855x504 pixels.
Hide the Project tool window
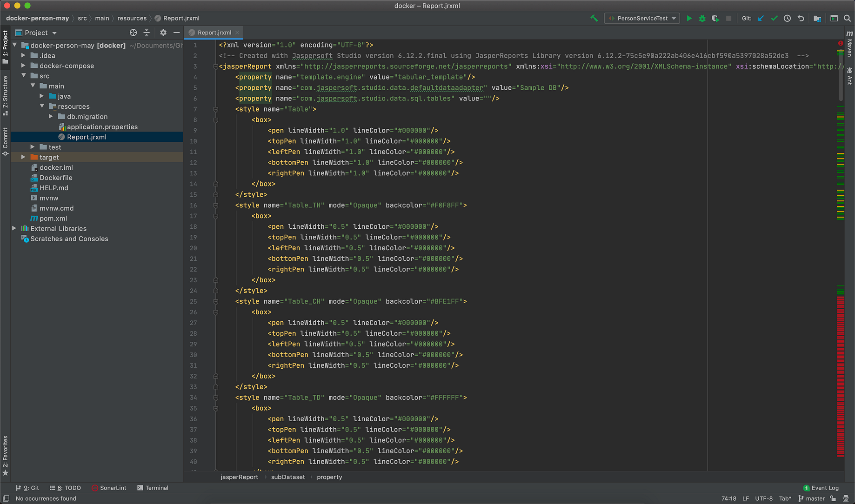(x=176, y=33)
